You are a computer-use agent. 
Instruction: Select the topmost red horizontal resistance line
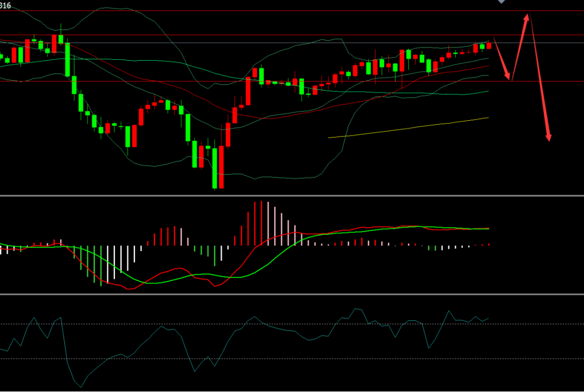tap(292, 11)
